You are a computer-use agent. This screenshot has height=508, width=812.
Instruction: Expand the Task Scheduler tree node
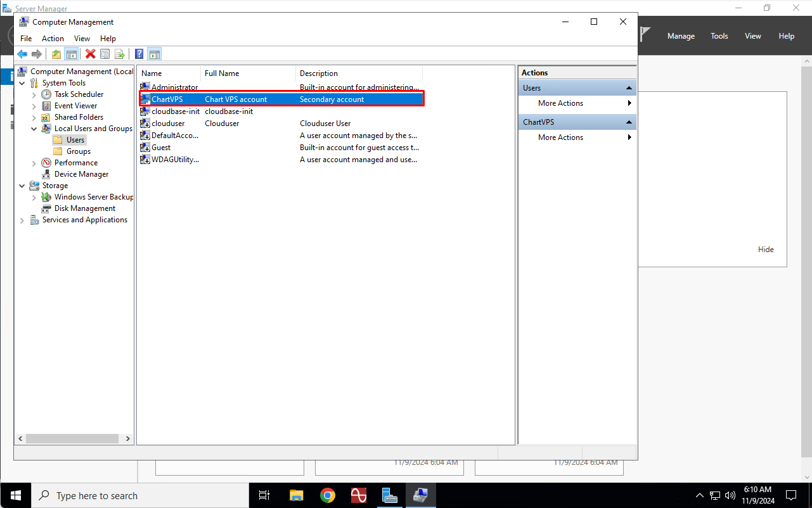click(34, 94)
